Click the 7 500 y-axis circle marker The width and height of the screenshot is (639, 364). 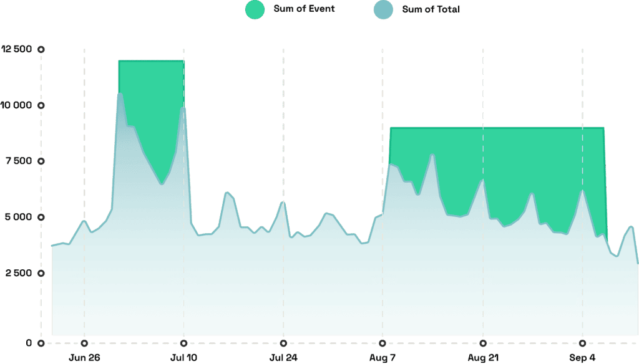tap(41, 161)
